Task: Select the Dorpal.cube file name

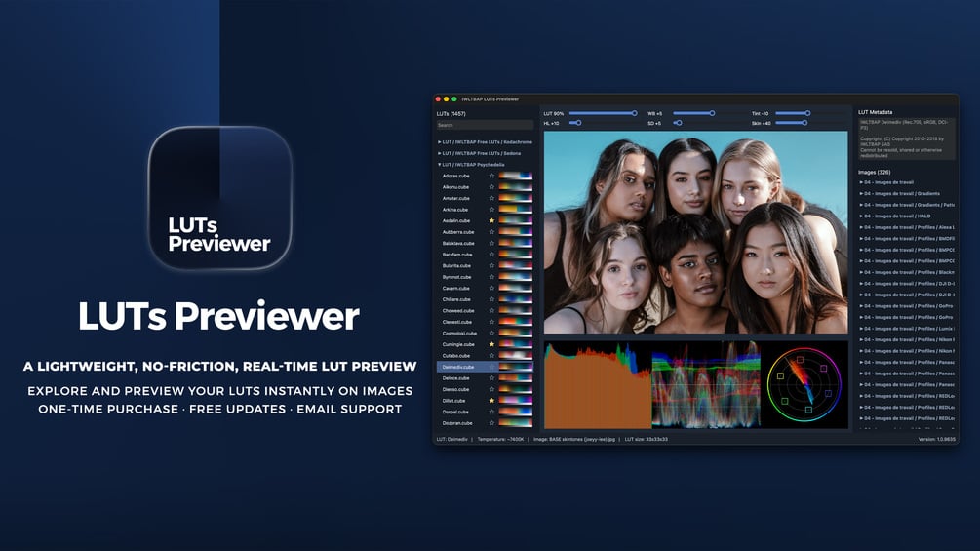Action: pyautogui.click(x=455, y=413)
